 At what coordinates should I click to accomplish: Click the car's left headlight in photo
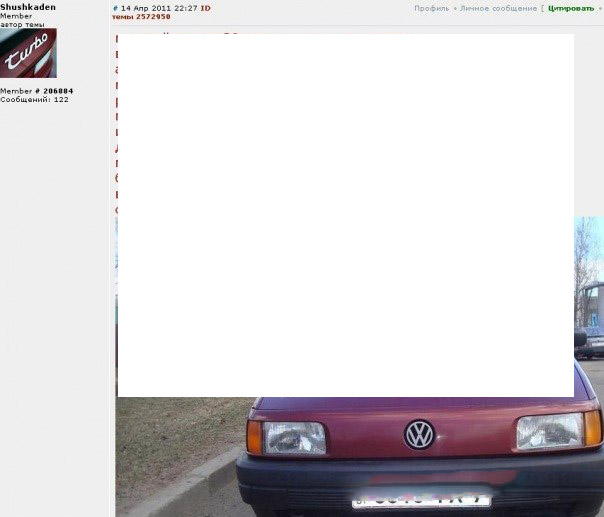(294, 437)
